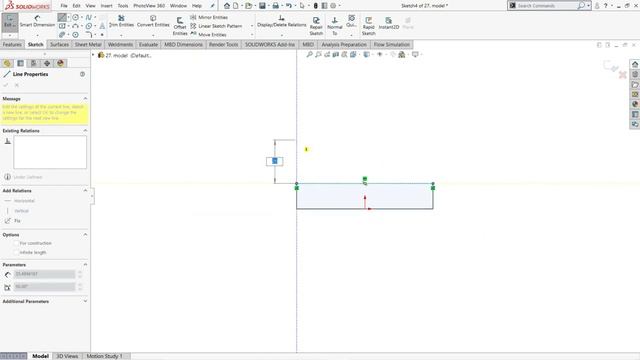Click Move Entities

coord(209,34)
